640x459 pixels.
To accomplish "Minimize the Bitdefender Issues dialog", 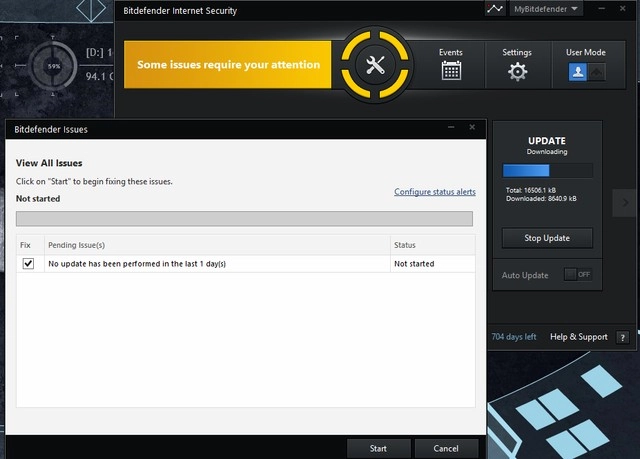I will [x=451, y=127].
